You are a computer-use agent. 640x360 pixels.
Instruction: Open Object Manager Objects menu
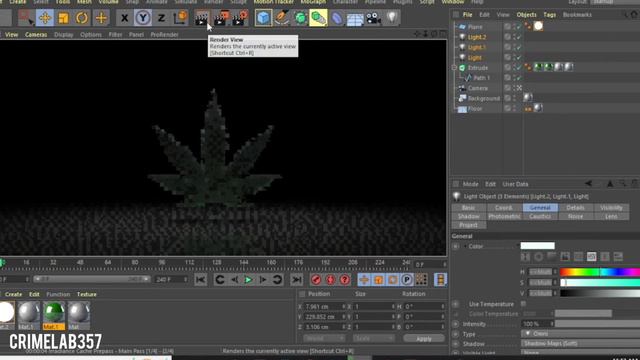tap(527, 15)
